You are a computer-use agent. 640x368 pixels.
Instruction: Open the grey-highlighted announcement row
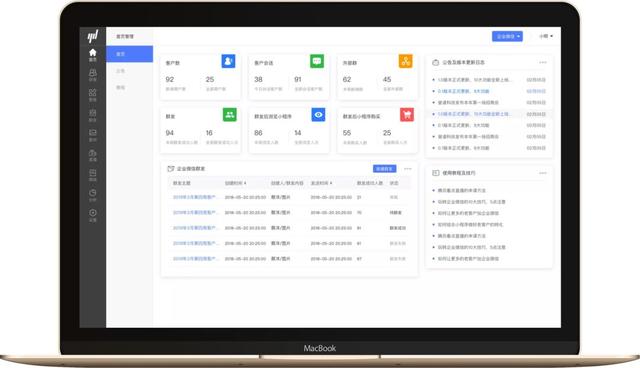(489, 114)
